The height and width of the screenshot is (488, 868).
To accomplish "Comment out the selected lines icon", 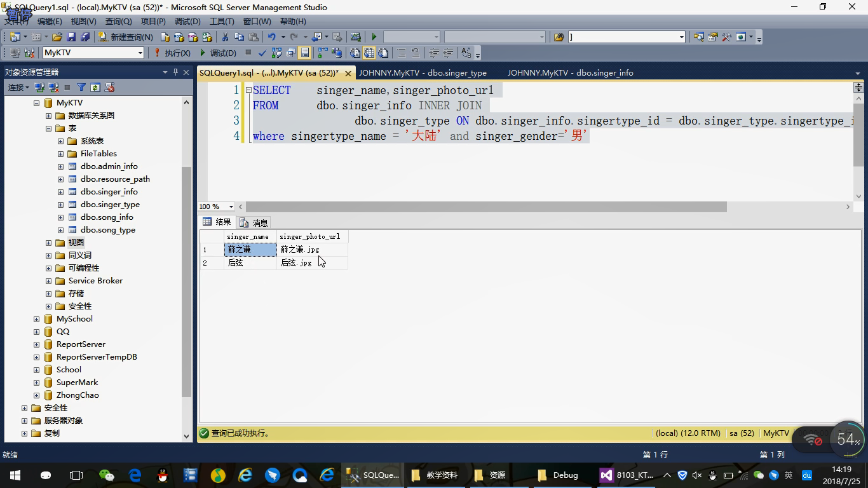I will 402,53.
